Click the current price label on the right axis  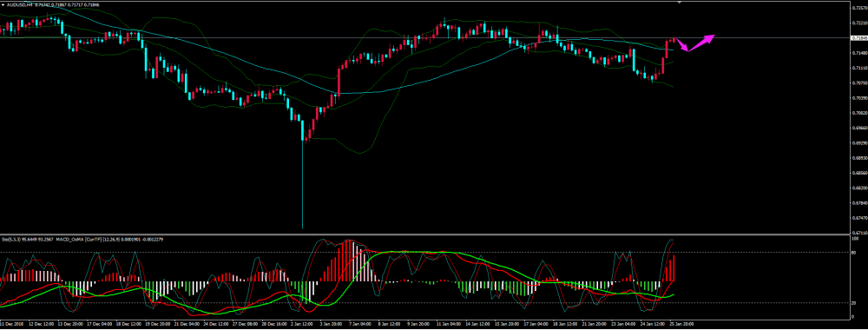coord(859,37)
